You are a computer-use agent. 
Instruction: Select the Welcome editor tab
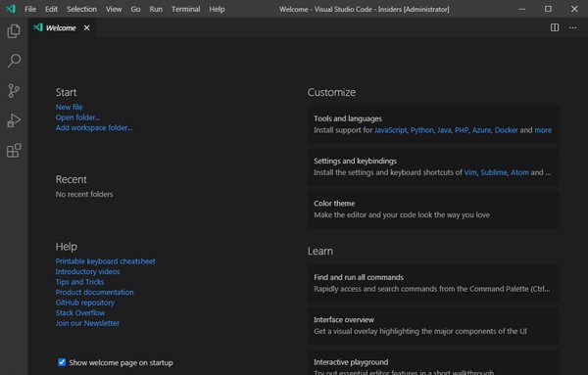click(x=62, y=27)
